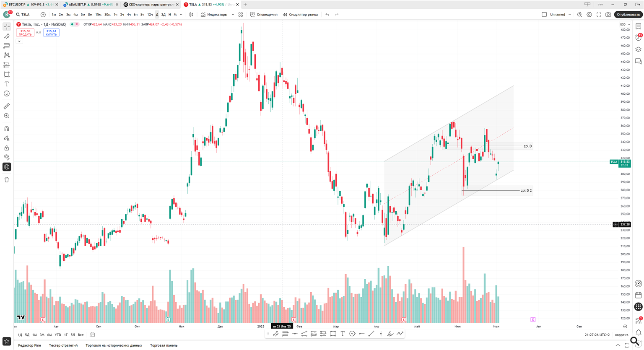Image resolution: width=644 pixels, height=350 pixels.
Task: Start the Симулятор рынка replay
Action: (x=300, y=15)
